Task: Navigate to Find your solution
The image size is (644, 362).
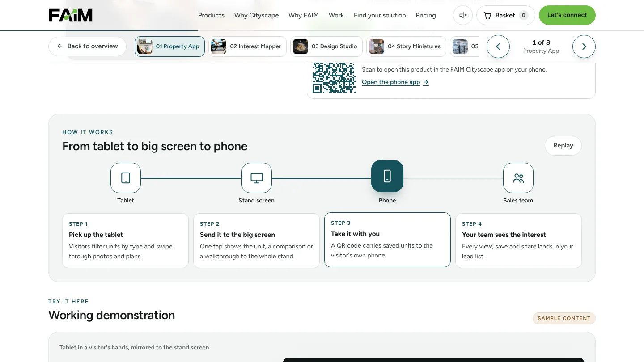Action: pyautogui.click(x=380, y=15)
